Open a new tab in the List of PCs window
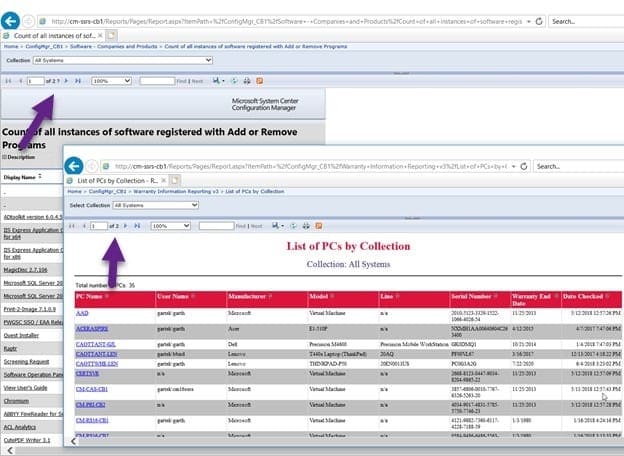 (x=175, y=180)
